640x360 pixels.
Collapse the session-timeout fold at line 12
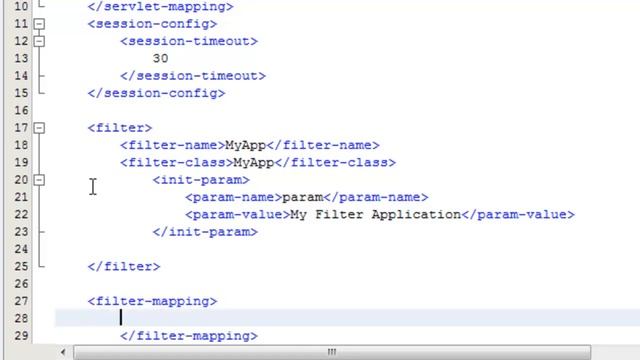click(x=39, y=41)
